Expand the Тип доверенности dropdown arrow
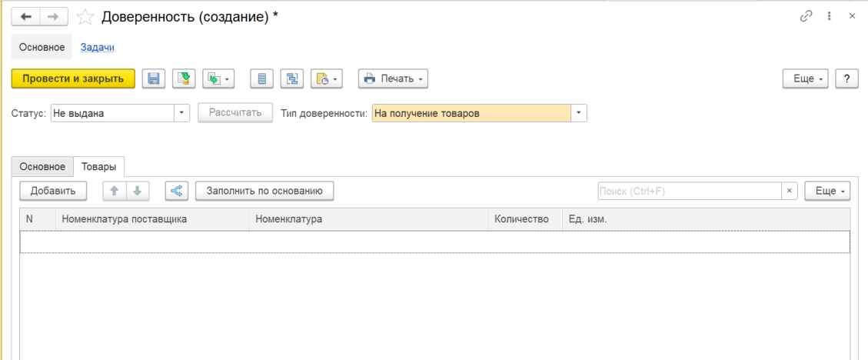Screen dimensions: 868x360 pos(578,113)
